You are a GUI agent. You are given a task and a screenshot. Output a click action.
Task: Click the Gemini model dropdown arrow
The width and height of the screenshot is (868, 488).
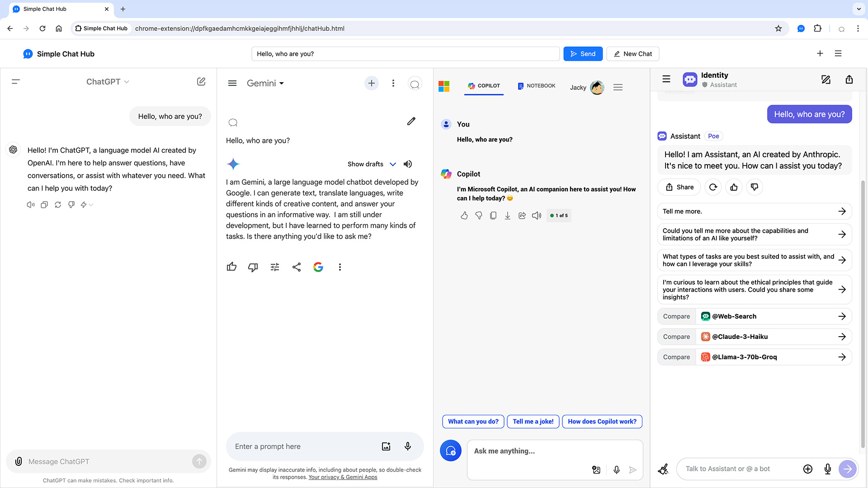(281, 84)
